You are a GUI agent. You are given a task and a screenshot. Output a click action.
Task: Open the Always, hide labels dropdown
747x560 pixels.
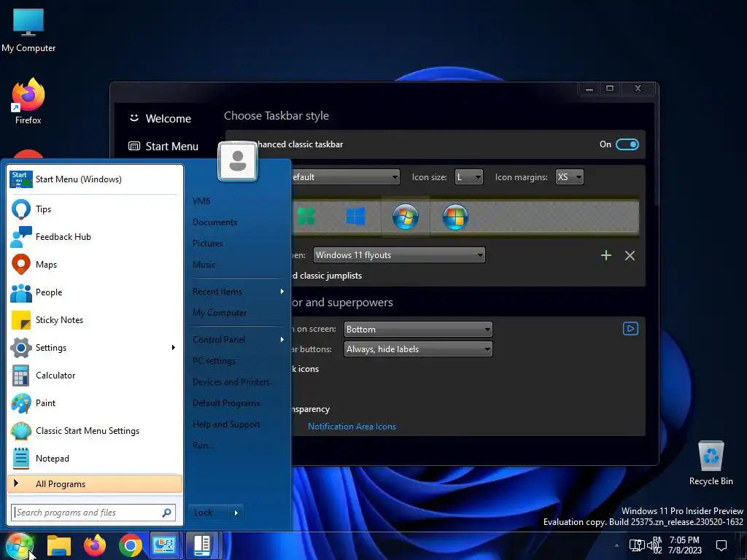click(418, 349)
